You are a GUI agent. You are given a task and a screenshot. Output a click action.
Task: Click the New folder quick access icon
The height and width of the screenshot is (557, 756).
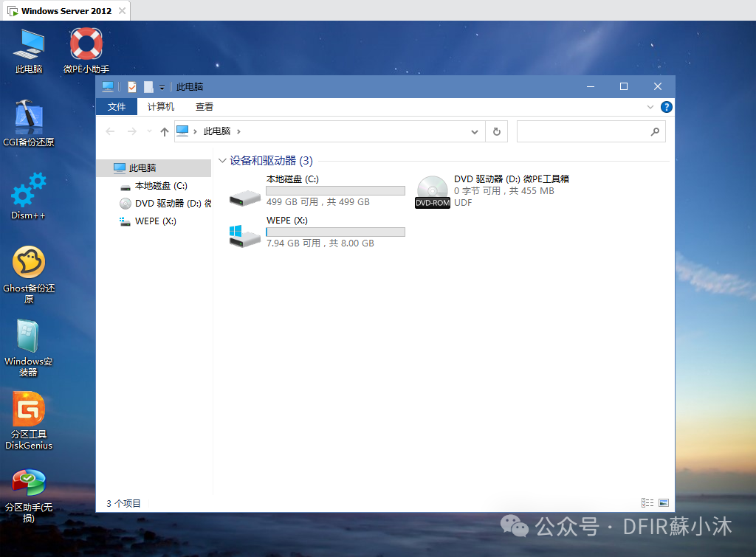click(x=148, y=87)
